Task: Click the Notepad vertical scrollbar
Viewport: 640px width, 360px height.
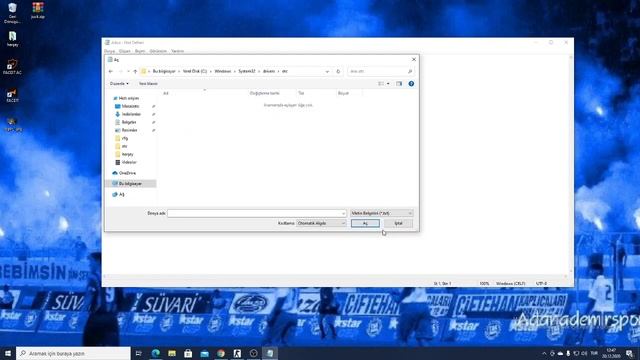Action: coord(571,164)
